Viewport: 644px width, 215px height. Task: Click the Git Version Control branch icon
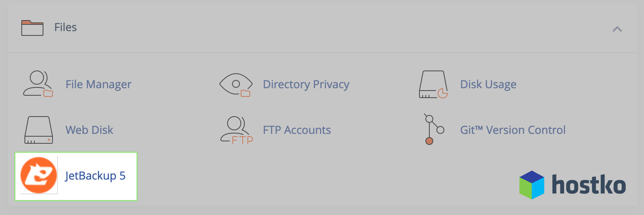(x=434, y=130)
